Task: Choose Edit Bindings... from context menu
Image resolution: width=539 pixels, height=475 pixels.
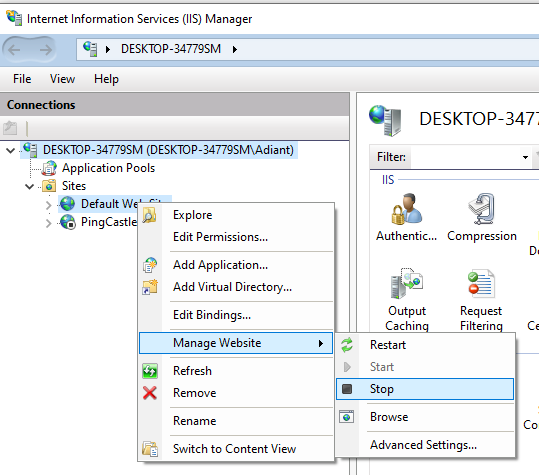Action: tap(212, 315)
